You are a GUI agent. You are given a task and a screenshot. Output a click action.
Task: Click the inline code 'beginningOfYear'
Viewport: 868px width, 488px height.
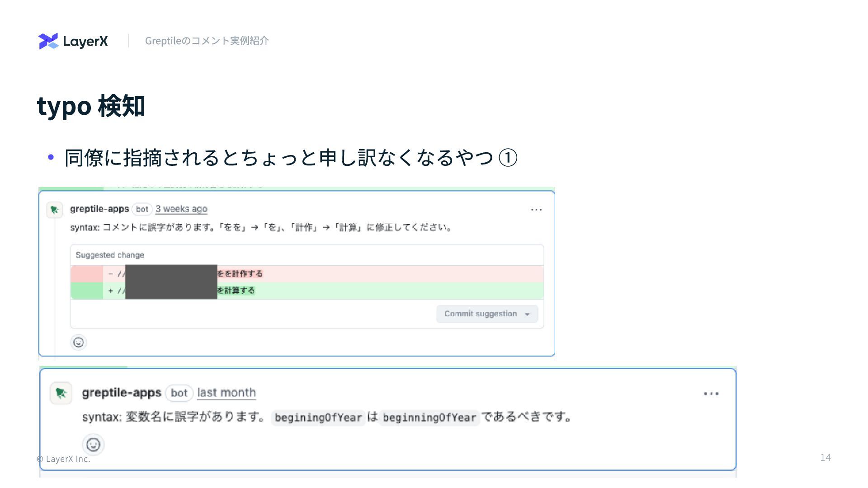[429, 418]
